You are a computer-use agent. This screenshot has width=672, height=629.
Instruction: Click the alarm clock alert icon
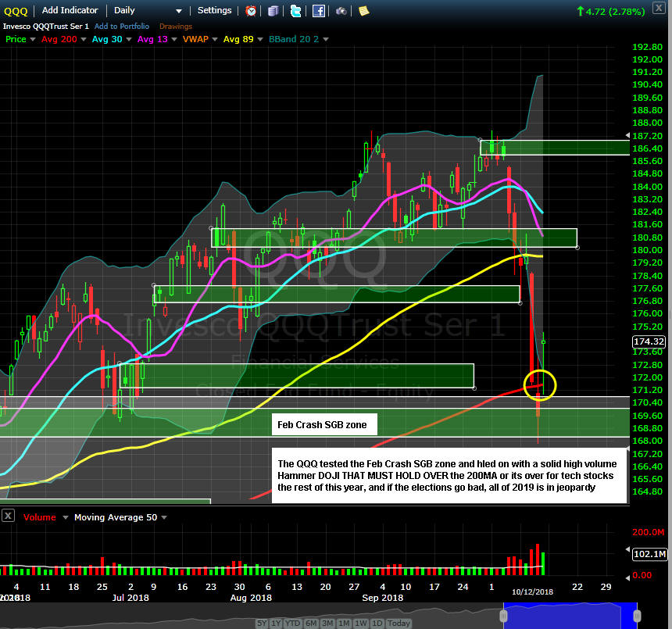tap(251, 11)
